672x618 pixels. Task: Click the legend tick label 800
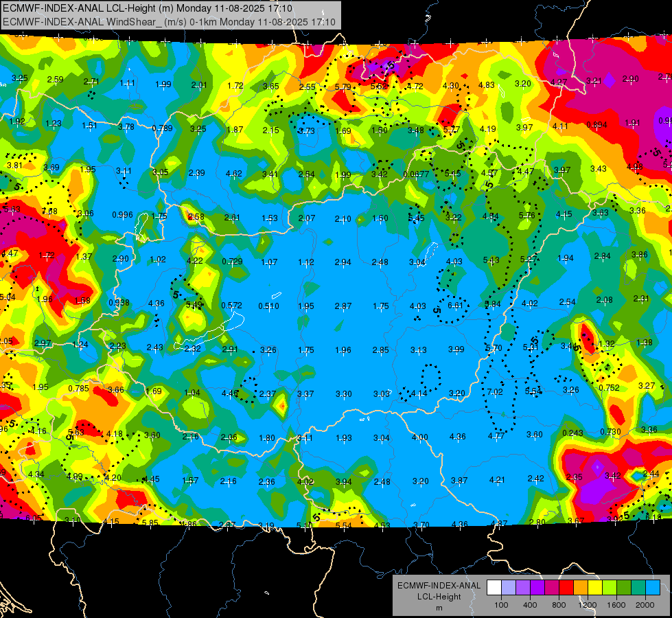click(559, 605)
